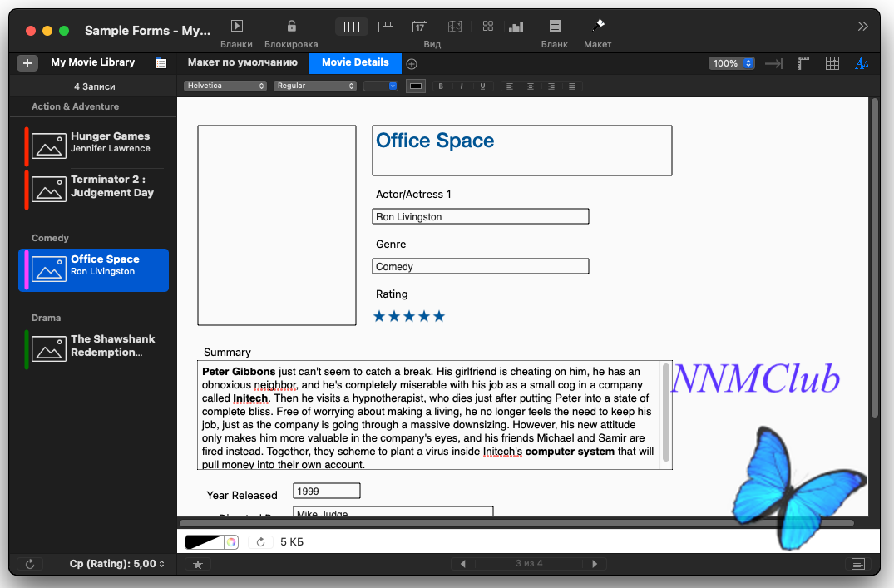Go to the previous record arrow
The width and height of the screenshot is (894, 588).
click(x=463, y=564)
